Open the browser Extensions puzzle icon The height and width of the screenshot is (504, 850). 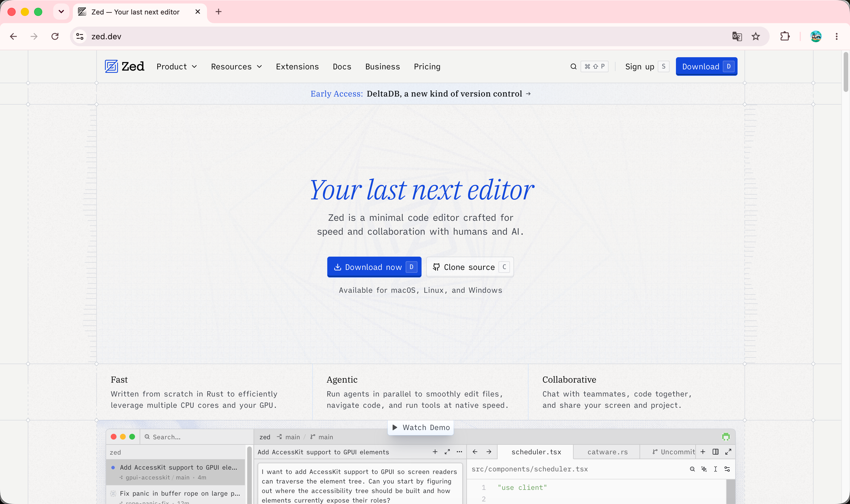tap(785, 36)
